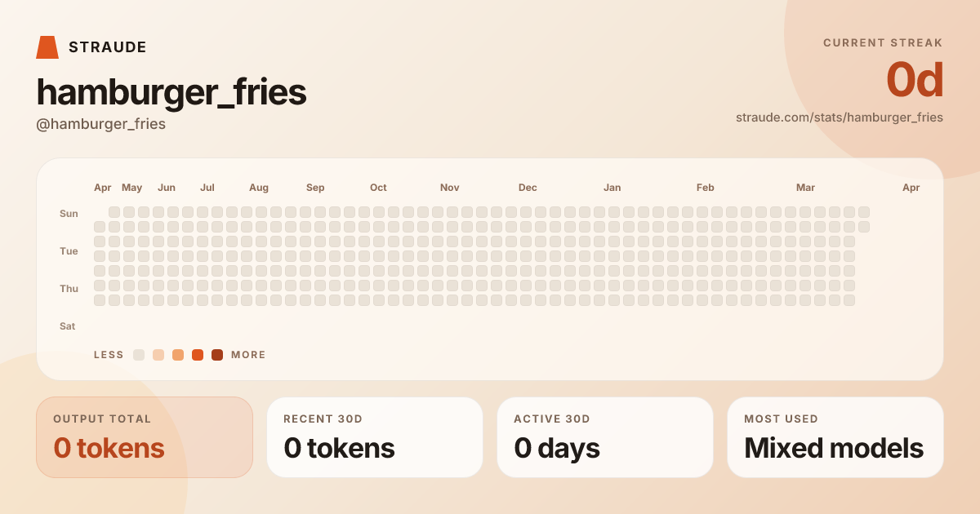Viewport: 980px width, 514px height.
Task: Open the Recent 30D tokens card
Action: 375,437
